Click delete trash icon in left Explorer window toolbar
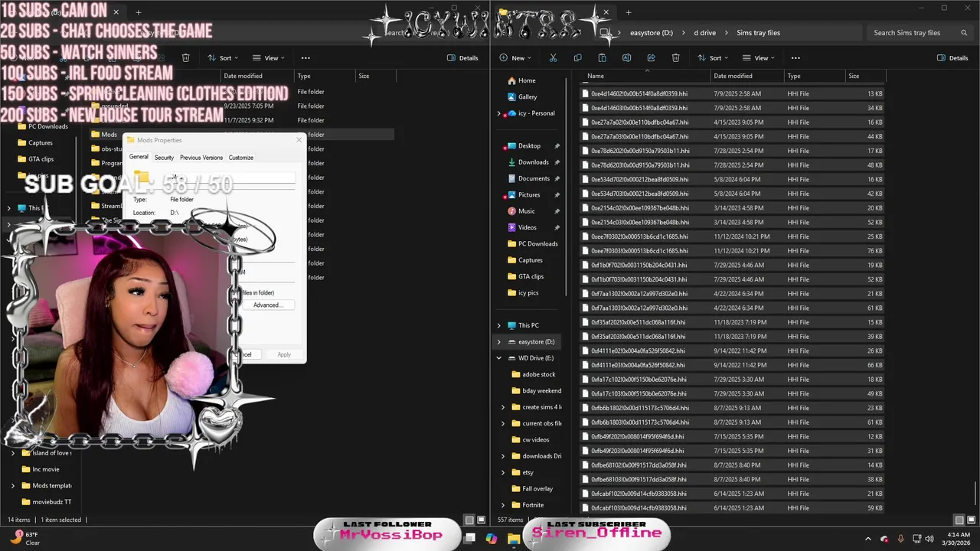This screenshot has width=980, height=551. tap(185, 58)
